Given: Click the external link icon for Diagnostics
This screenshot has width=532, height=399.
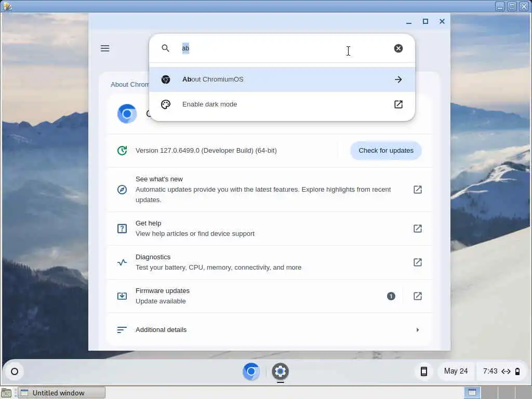Looking at the screenshot, I should point(418,262).
